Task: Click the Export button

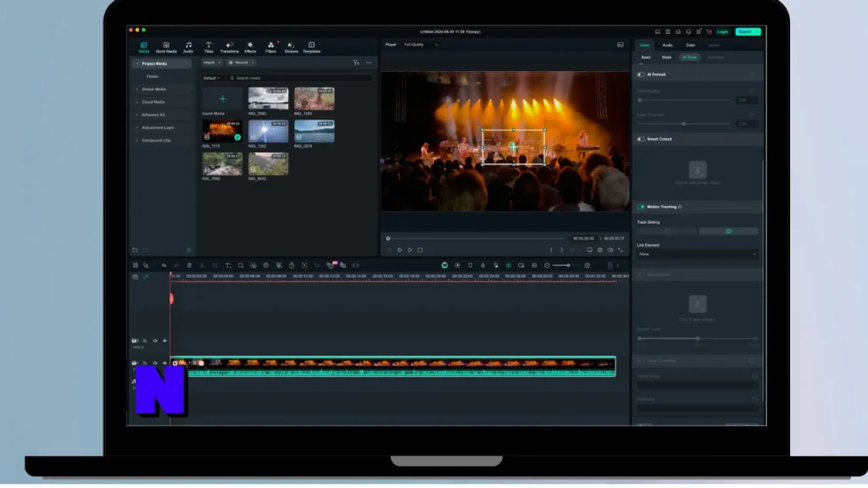Action: coord(748,31)
